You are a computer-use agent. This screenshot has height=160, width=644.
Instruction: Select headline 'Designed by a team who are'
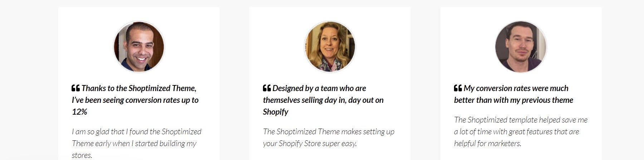pyautogui.click(x=319, y=88)
